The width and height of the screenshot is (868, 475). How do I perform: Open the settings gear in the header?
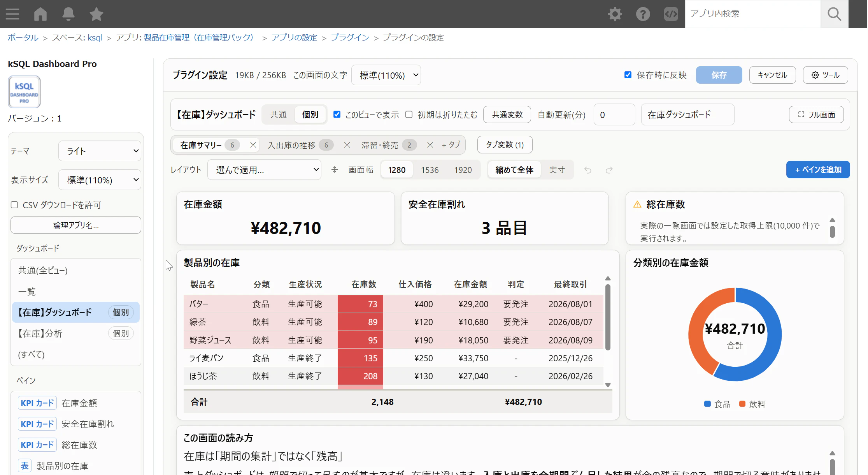point(615,14)
